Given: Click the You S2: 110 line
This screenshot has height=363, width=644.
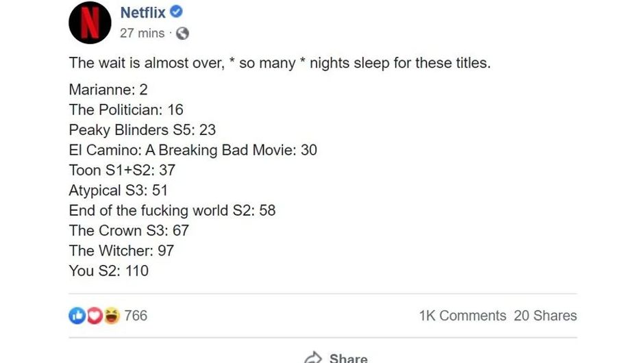Looking at the screenshot, I should pos(108,271).
